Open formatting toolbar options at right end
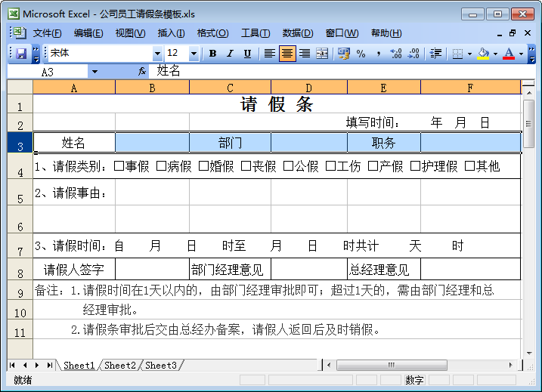The image size is (542, 392). click(531, 54)
